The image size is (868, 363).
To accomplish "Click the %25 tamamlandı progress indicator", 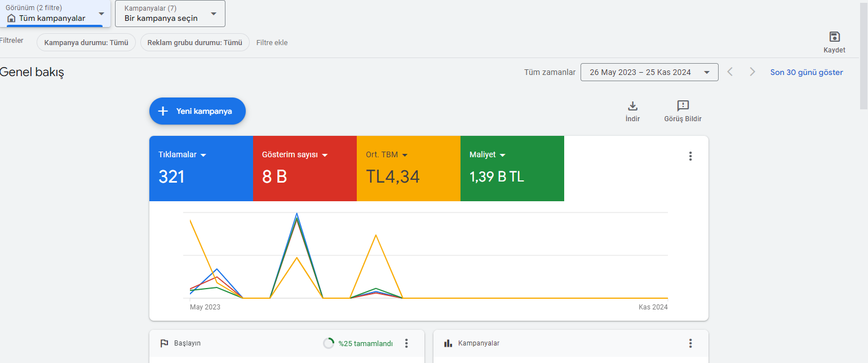I will click(358, 343).
